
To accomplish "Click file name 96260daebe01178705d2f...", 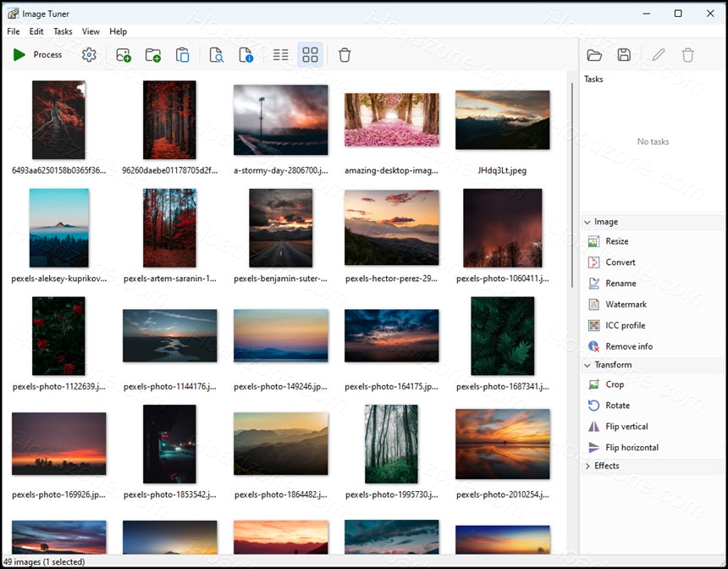I will pos(170,170).
